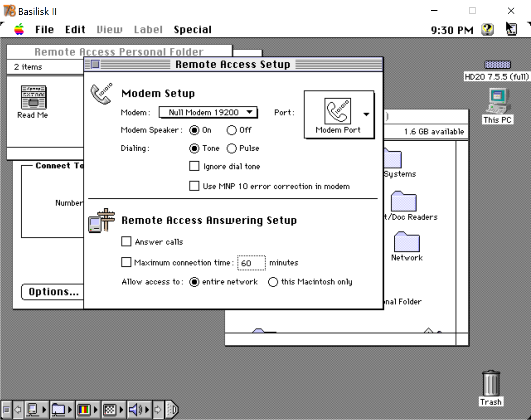Click the menu bar clock
The height and width of the screenshot is (420, 531).
[452, 30]
